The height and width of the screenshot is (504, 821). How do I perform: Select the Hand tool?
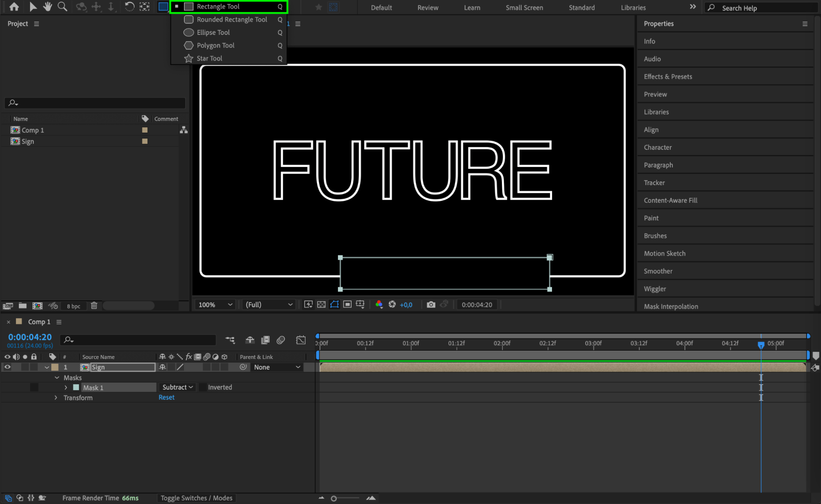pyautogui.click(x=48, y=7)
